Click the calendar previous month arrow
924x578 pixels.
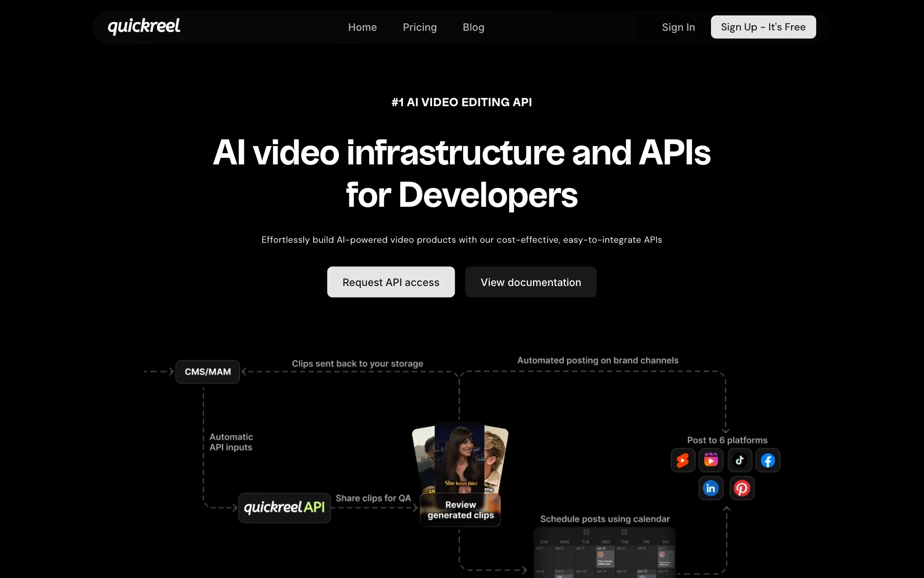586,532
